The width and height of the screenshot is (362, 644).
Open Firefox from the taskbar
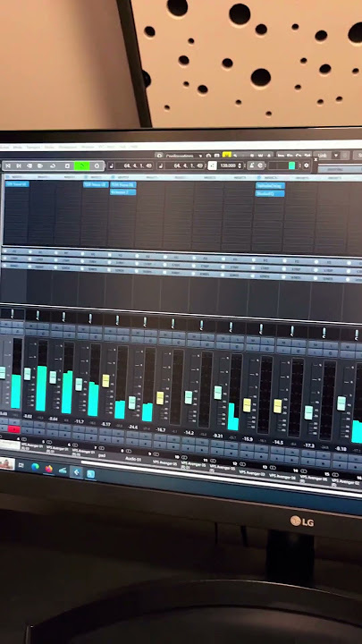click(x=49, y=469)
